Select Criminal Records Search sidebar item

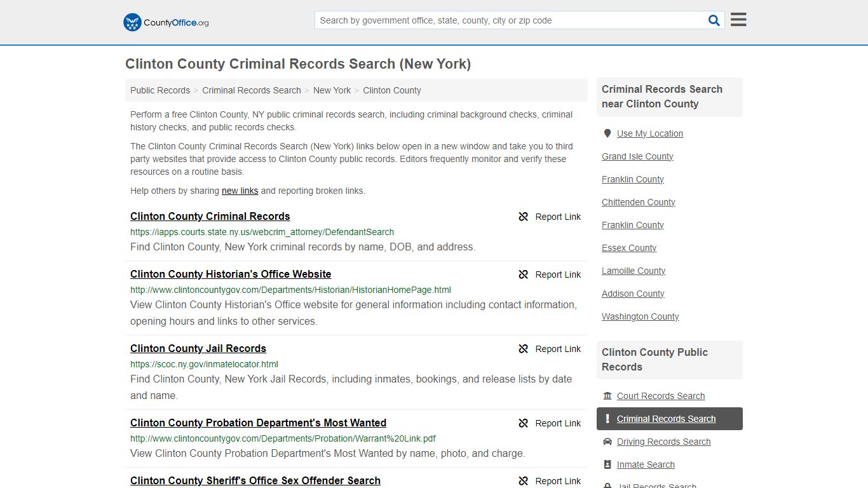(670, 419)
